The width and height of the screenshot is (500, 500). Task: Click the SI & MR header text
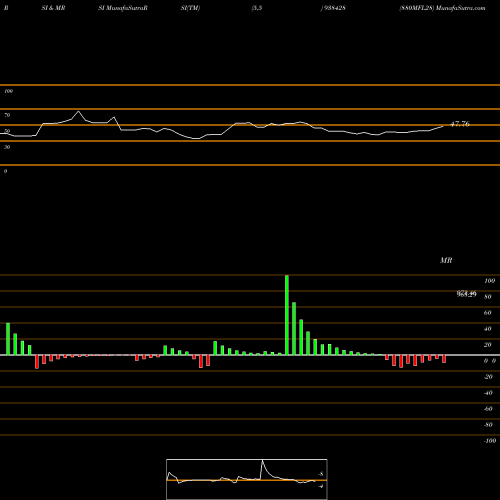click(x=53, y=8)
